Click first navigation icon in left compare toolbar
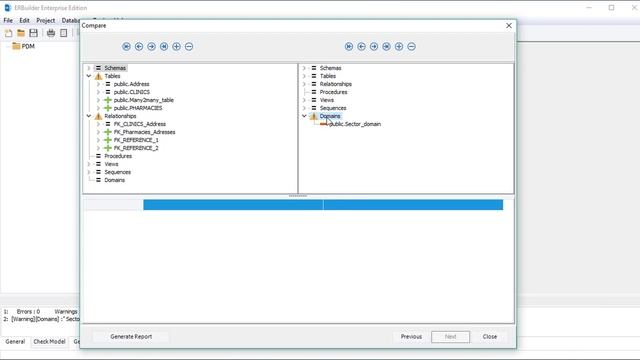The width and height of the screenshot is (640, 360). (x=127, y=47)
